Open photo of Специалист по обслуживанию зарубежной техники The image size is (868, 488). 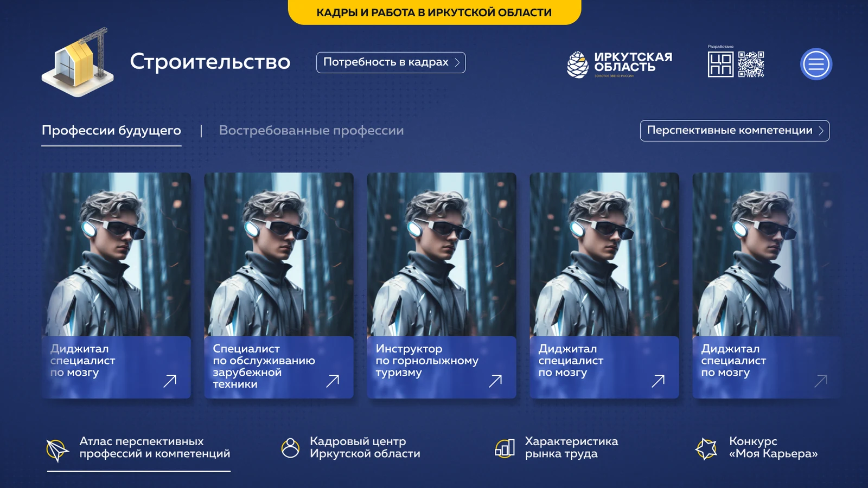click(x=279, y=254)
